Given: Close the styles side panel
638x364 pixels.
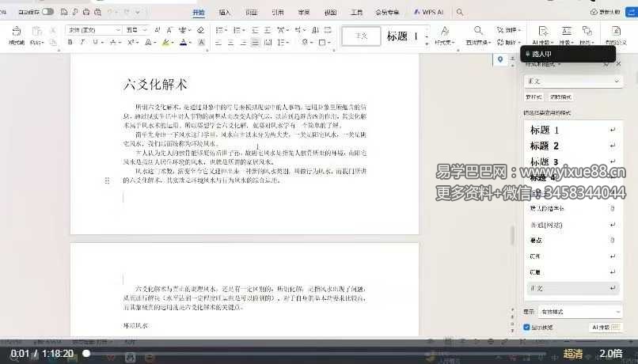Looking at the screenshot, I should click(x=618, y=64).
